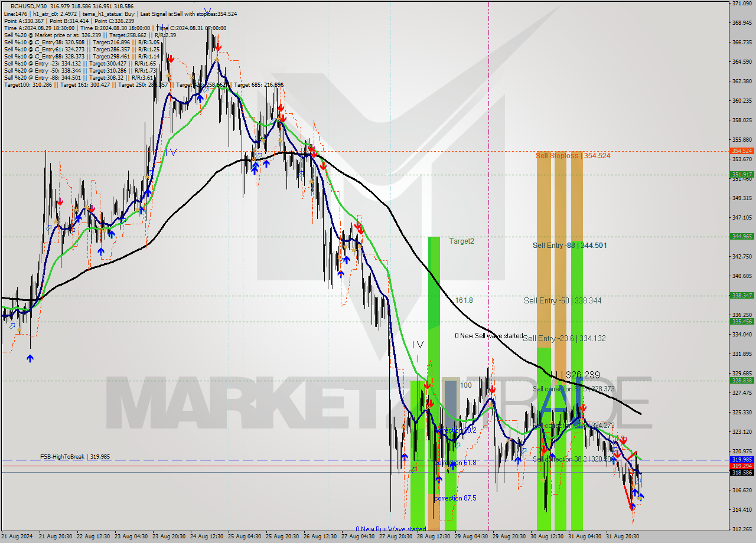Screen dimensions: 756x543
Task: Click the green 351.917 price tag
Action: click(x=742, y=175)
